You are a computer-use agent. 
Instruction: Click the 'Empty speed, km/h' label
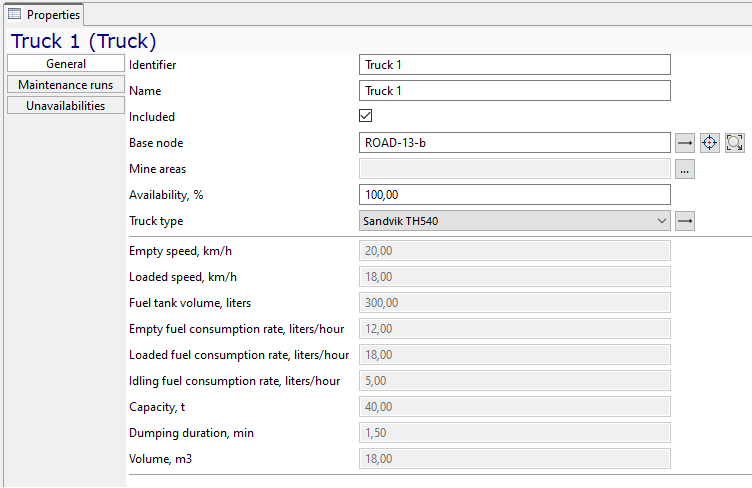coord(180,251)
